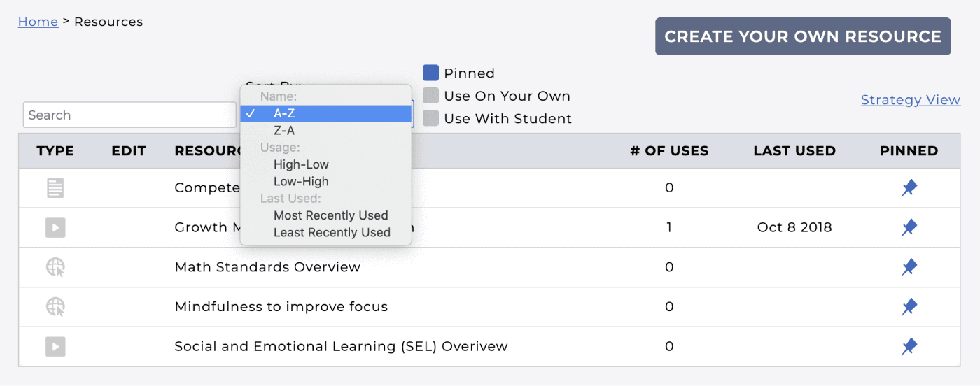Pick Least Recently Used sort option
The image size is (980, 386).
(332, 232)
